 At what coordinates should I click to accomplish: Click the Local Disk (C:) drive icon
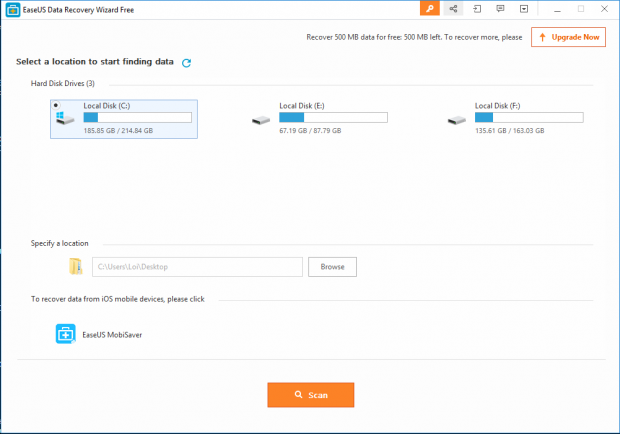pos(65,118)
